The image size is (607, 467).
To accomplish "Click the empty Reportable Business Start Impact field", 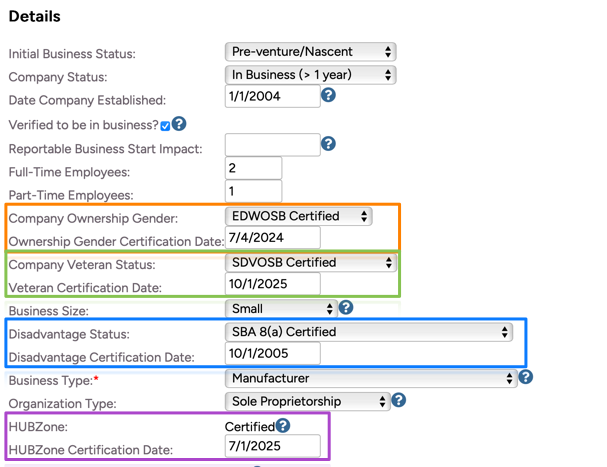I will (272, 145).
